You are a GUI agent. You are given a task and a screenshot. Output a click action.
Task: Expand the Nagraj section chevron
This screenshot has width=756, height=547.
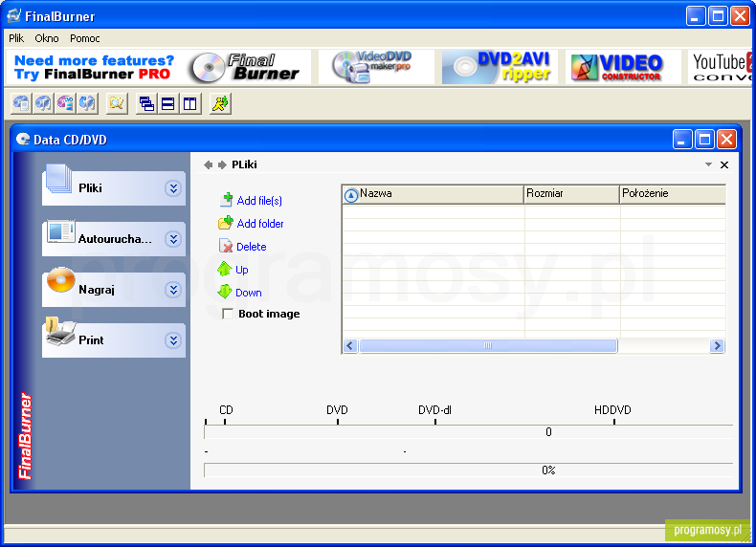[x=173, y=289]
